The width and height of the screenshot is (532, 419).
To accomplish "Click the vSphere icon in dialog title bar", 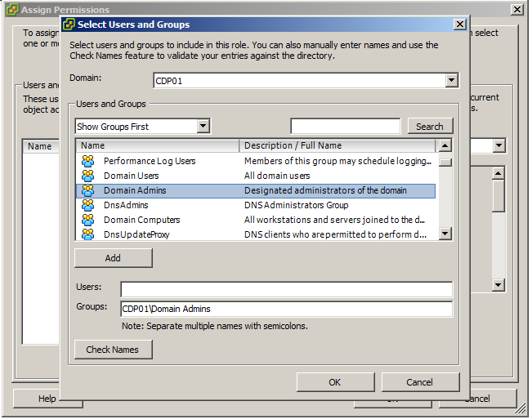I will (69, 25).
